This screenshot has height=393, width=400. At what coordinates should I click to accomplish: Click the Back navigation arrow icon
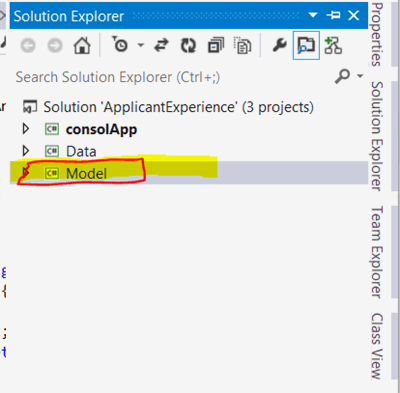[x=28, y=45]
